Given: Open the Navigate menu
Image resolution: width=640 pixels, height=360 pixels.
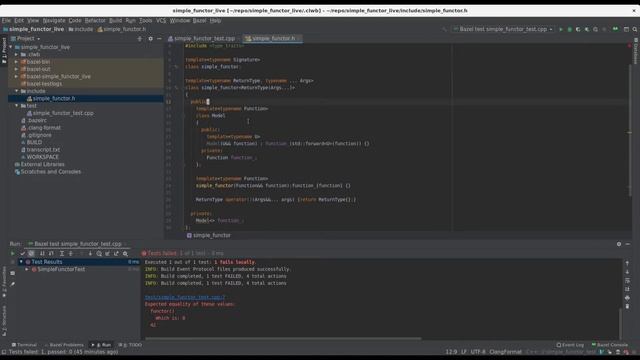Looking at the screenshot, I should pyautogui.click(x=54, y=20).
